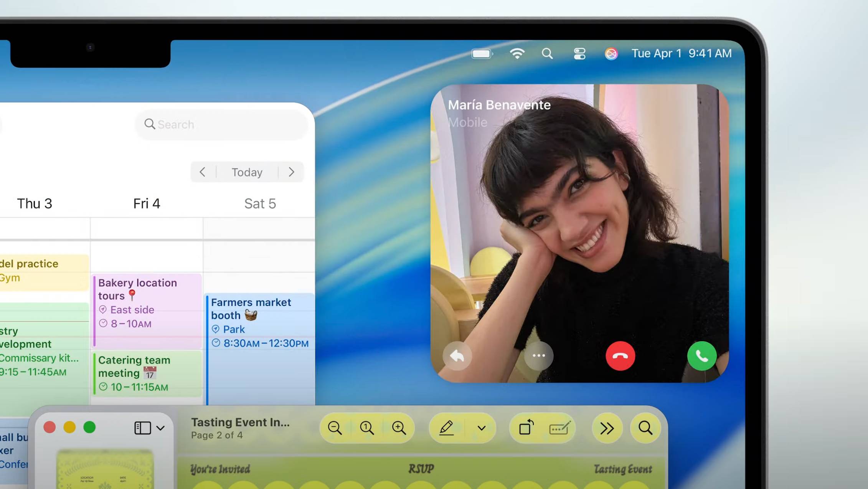The height and width of the screenshot is (489, 868).
Task: Click the Tasting Event heading in the document
Action: (x=623, y=469)
